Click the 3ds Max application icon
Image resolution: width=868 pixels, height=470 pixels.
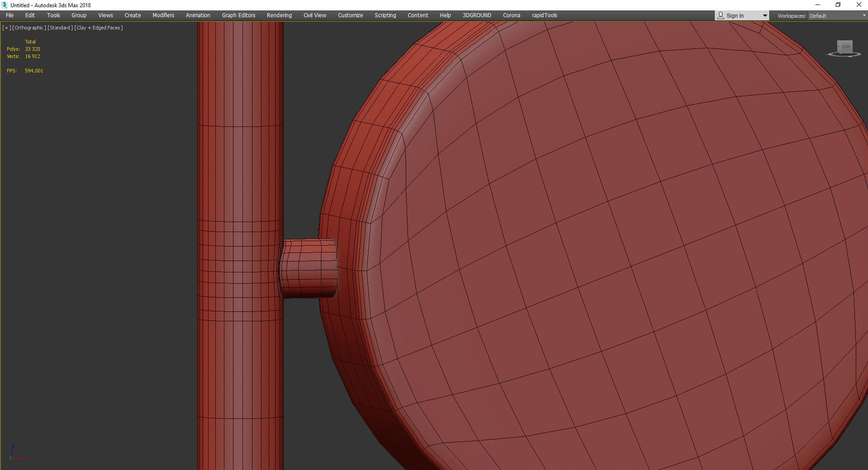[5, 5]
